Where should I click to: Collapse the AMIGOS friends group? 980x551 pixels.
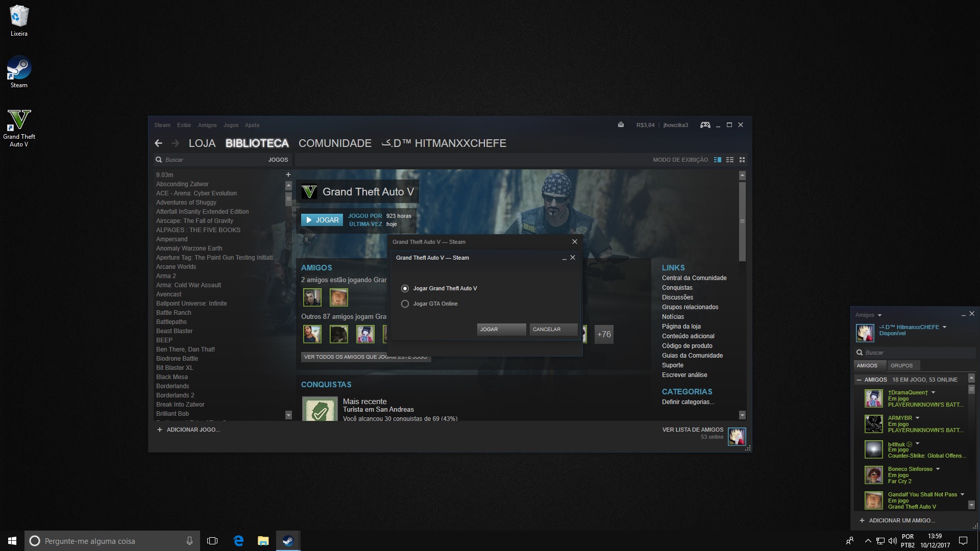[859, 380]
